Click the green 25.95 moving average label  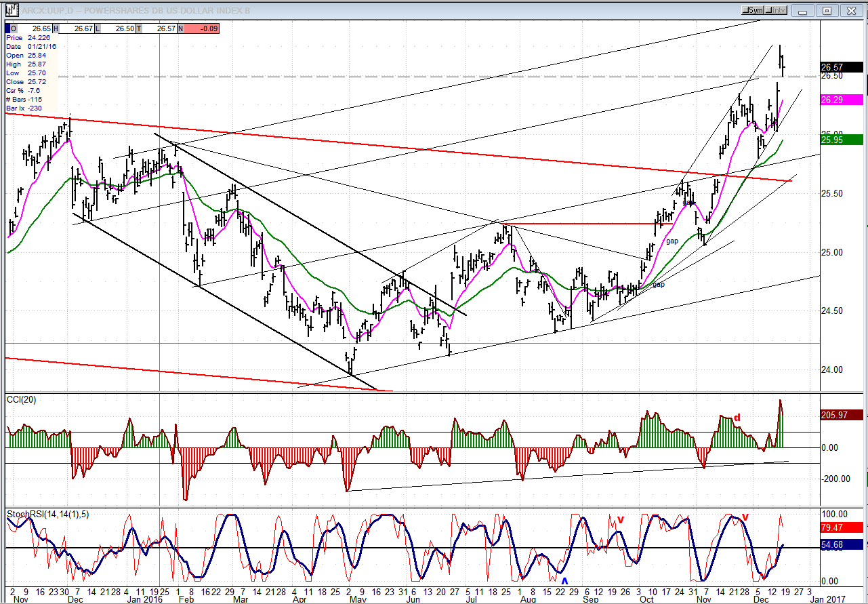pos(841,140)
